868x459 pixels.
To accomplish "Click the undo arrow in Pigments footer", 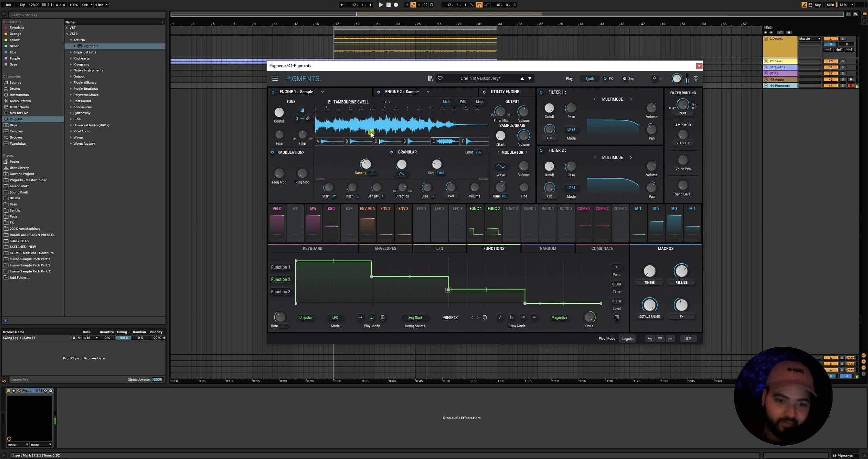I will pyautogui.click(x=650, y=339).
